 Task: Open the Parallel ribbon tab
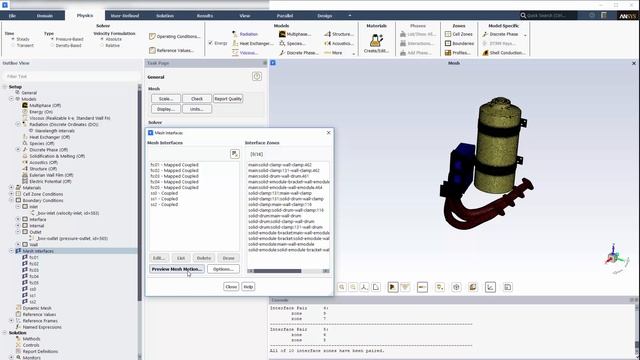tap(285, 16)
